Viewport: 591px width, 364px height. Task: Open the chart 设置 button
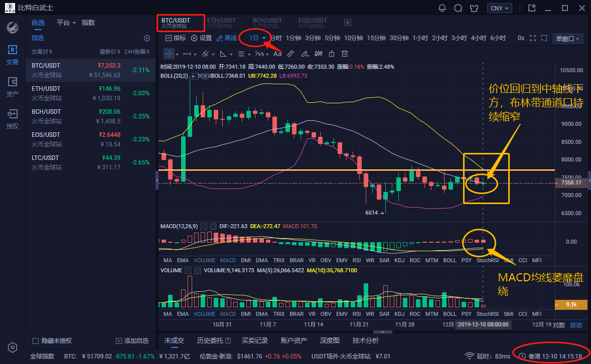pyautogui.click(x=201, y=38)
